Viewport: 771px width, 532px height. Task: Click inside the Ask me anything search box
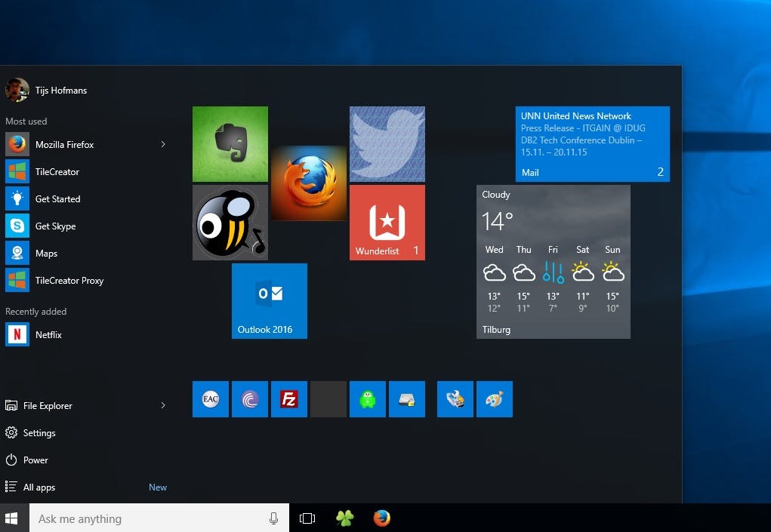(x=151, y=518)
